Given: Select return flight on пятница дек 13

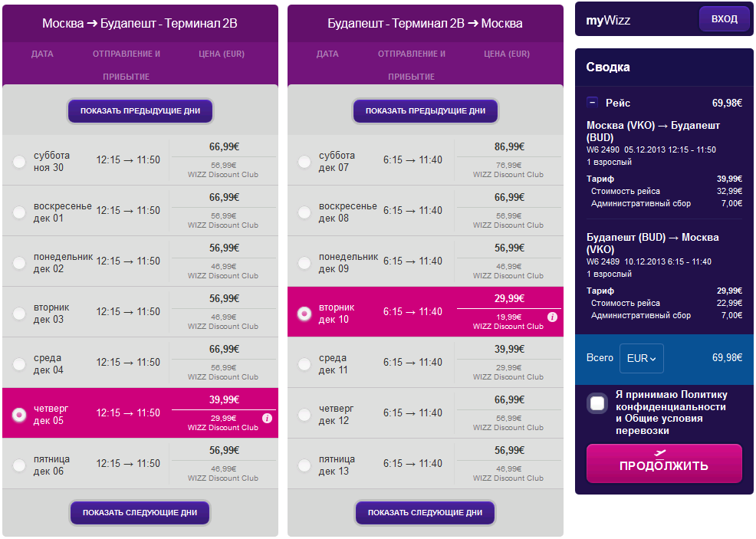Looking at the screenshot, I should [x=304, y=465].
